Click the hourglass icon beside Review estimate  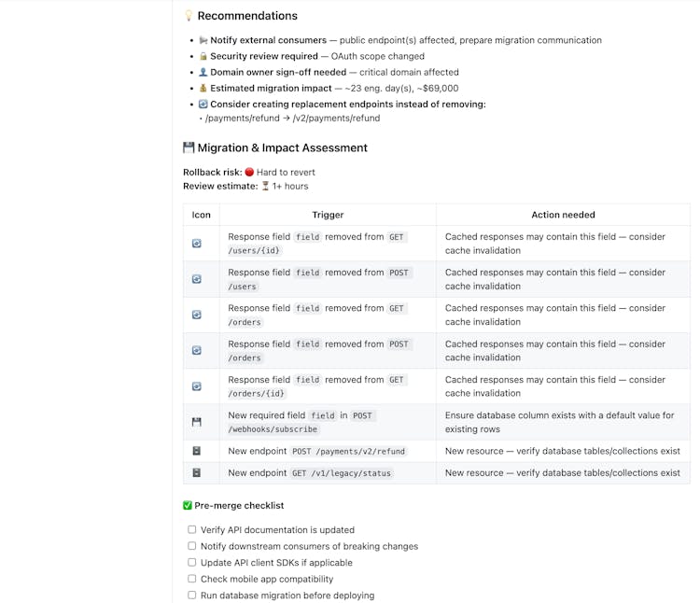point(265,186)
